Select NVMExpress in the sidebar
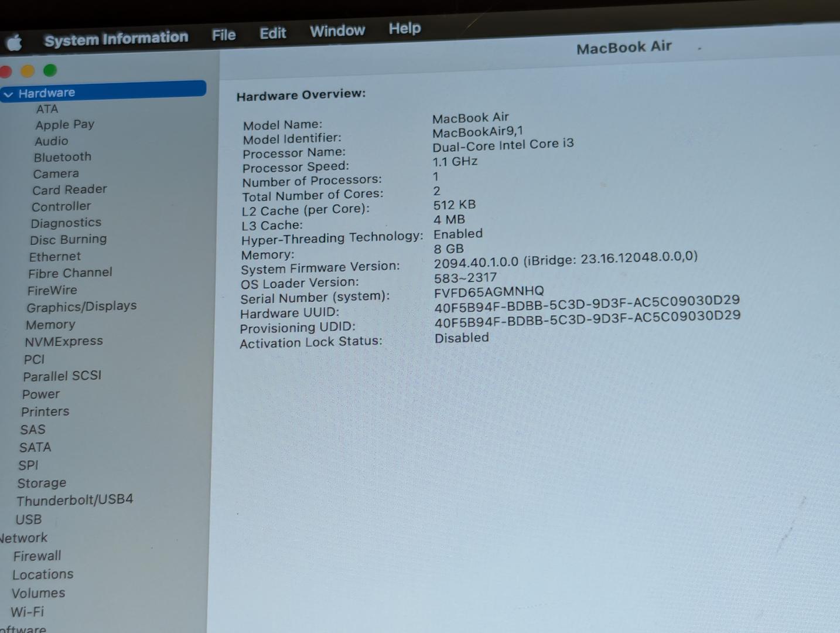 [x=63, y=341]
